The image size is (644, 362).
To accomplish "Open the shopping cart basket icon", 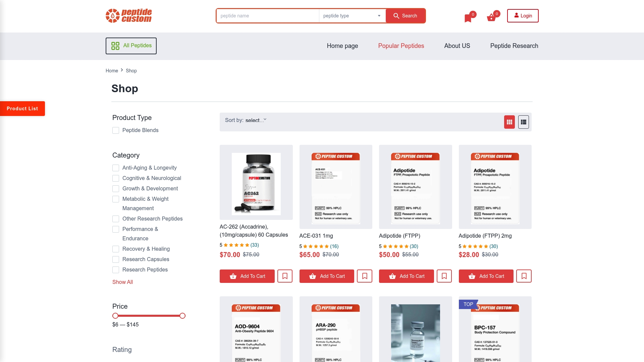I will [491, 18].
